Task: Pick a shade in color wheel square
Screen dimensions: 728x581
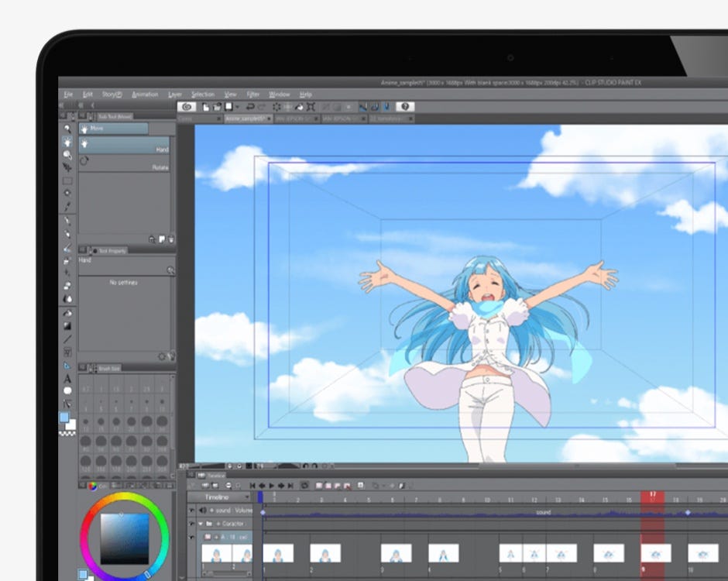Action: coord(125,538)
